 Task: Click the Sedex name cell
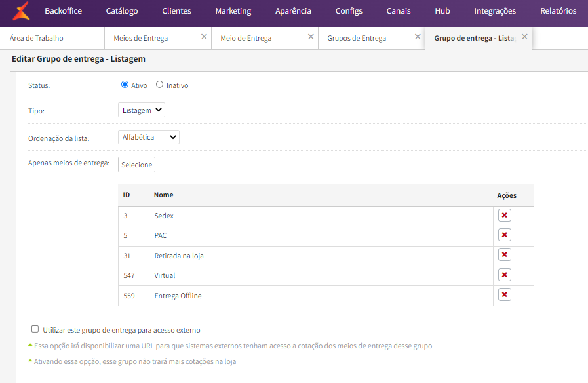click(x=321, y=216)
